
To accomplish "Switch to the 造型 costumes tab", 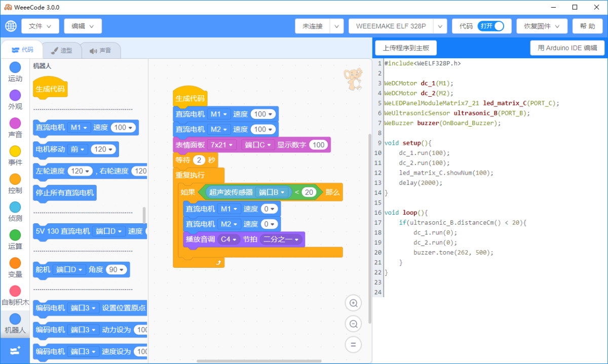I will [61, 51].
